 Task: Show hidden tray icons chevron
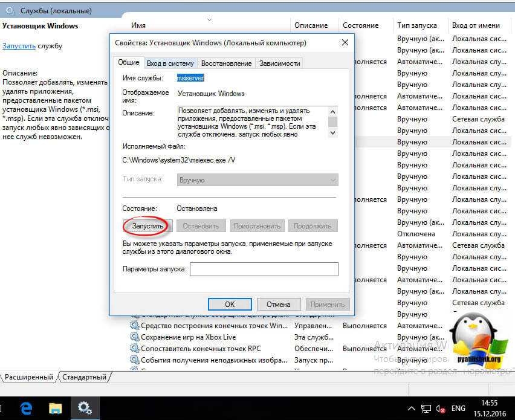(411, 409)
